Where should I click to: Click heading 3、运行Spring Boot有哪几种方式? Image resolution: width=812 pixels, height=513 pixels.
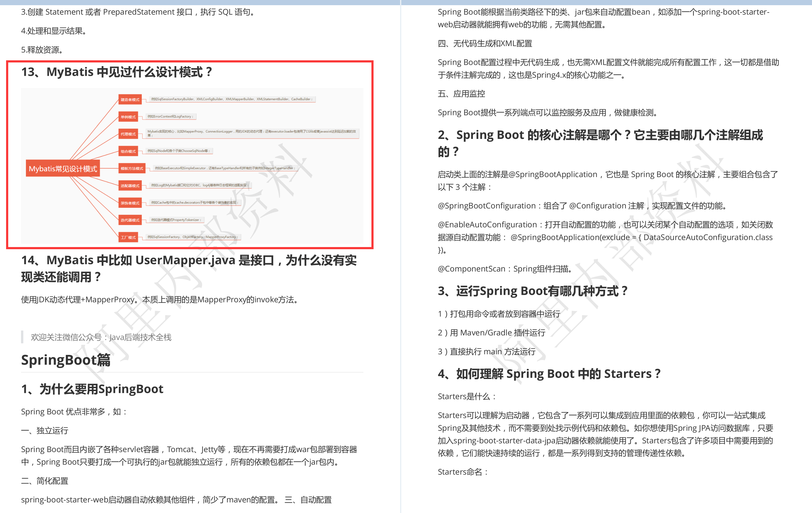click(533, 291)
